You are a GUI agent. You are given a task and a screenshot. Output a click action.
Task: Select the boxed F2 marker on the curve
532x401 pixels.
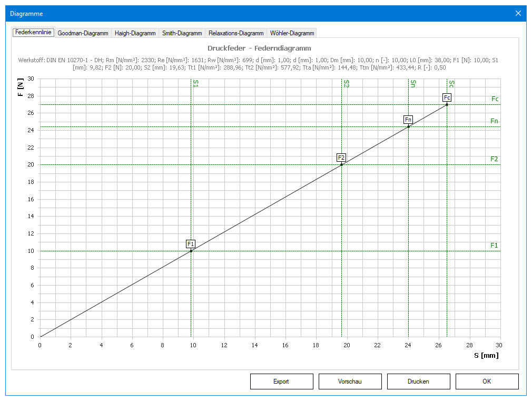coord(341,158)
